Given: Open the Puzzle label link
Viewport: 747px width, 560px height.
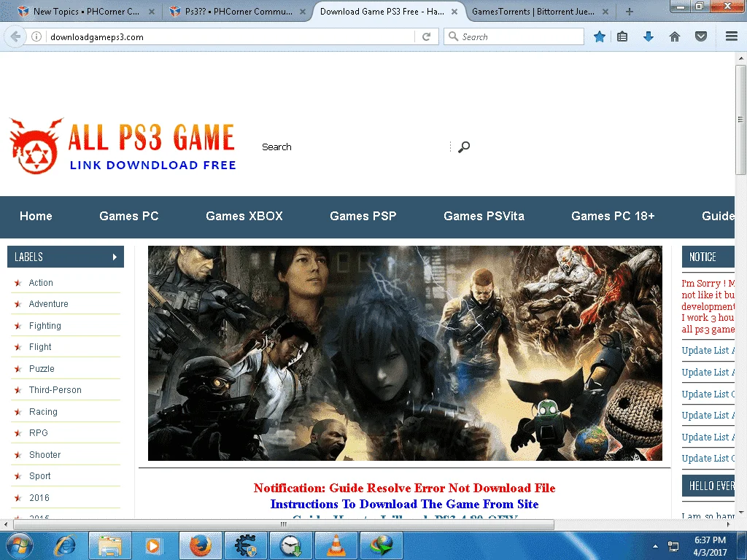Looking at the screenshot, I should (42, 368).
